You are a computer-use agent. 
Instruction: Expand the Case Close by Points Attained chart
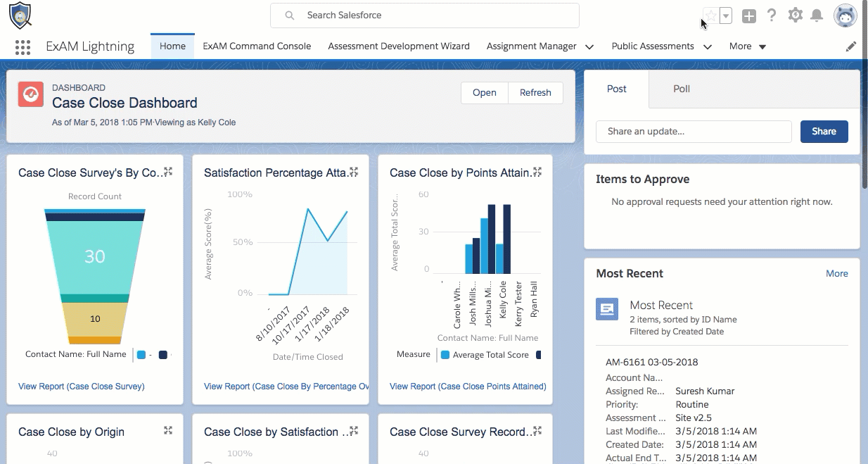[537, 172]
